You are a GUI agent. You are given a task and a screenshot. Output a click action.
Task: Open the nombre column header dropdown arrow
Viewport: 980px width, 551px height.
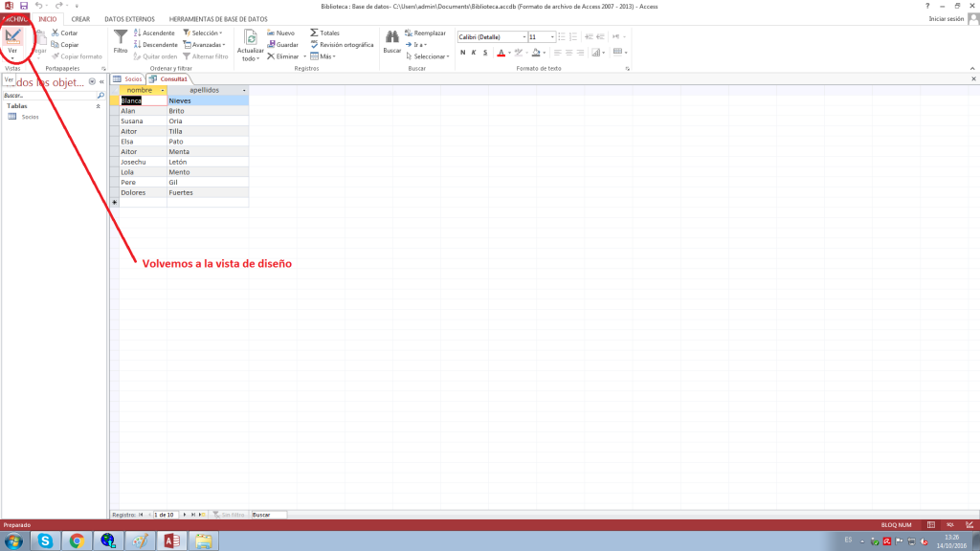click(x=163, y=90)
